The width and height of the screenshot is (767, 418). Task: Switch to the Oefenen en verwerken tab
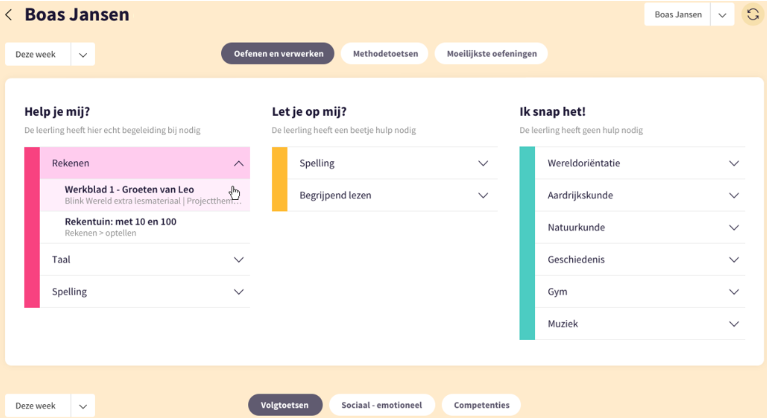click(x=278, y=54)
